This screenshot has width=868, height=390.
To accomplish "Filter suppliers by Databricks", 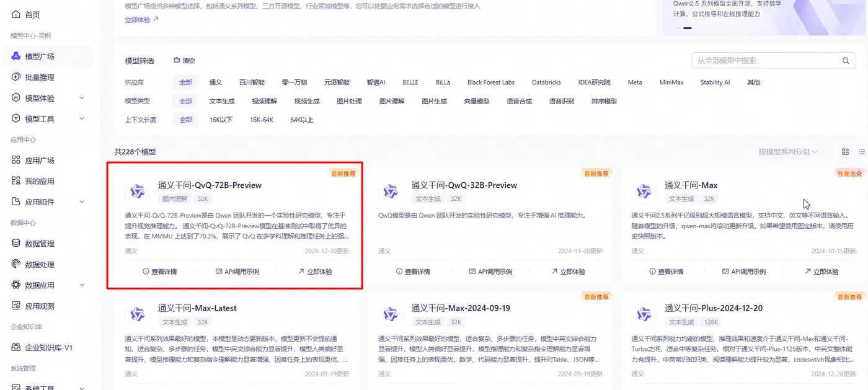I will [546, 82].
